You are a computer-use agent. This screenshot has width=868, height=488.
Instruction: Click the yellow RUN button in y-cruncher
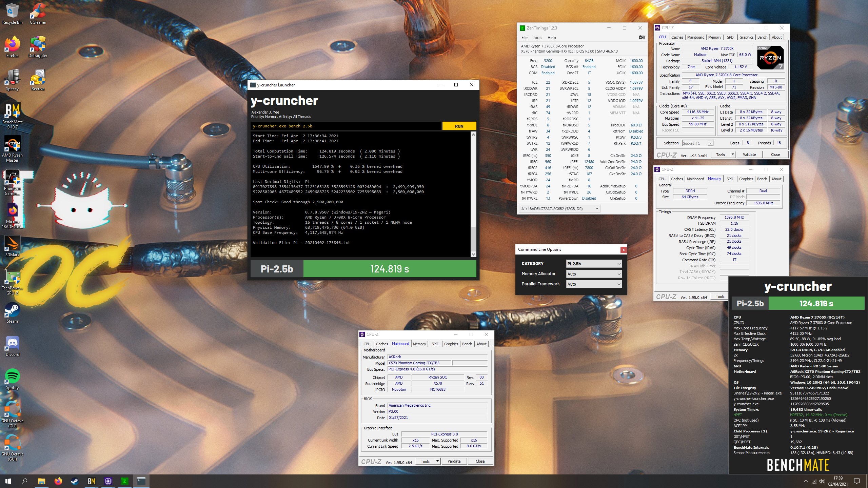[459, 126]
